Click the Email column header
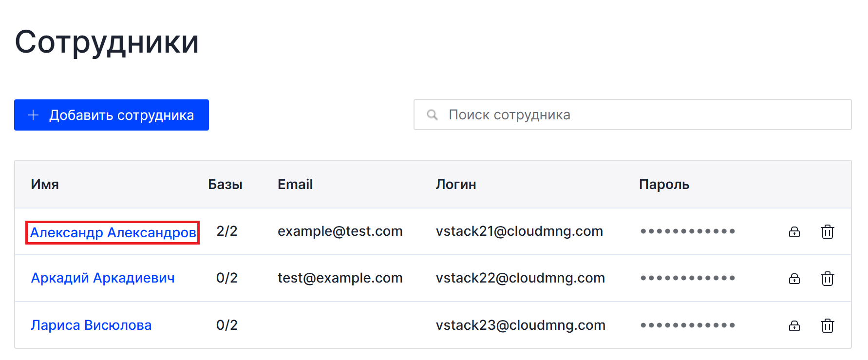The height and width of the screenshot is (360, 868). pos(295,185)
